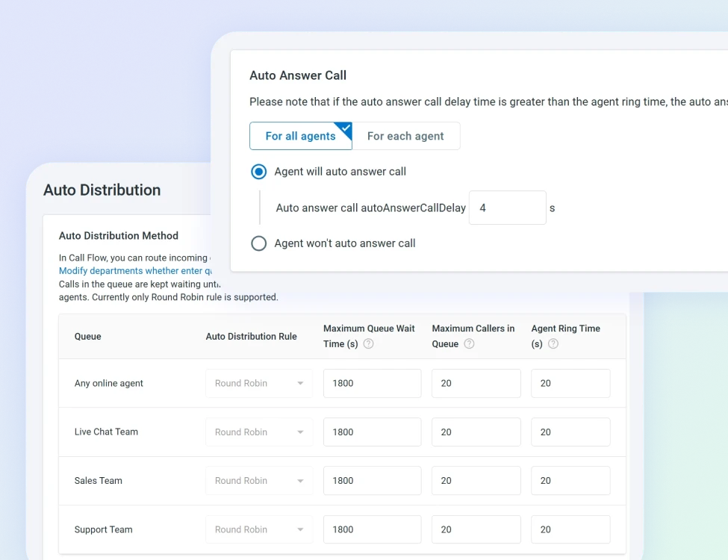728x560 pixels.
Task: Click Agent Ring Time field for Any online agent
Action: click(570, 383)
